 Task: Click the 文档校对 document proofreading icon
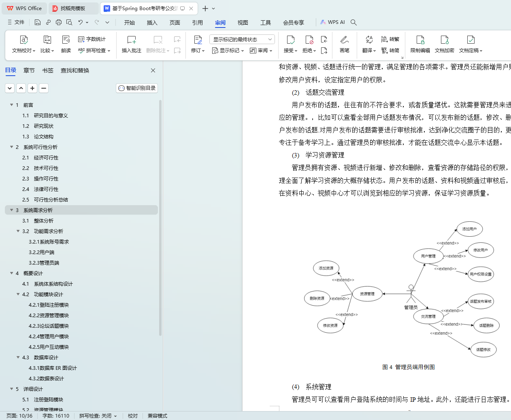click(x=23, y=40)
